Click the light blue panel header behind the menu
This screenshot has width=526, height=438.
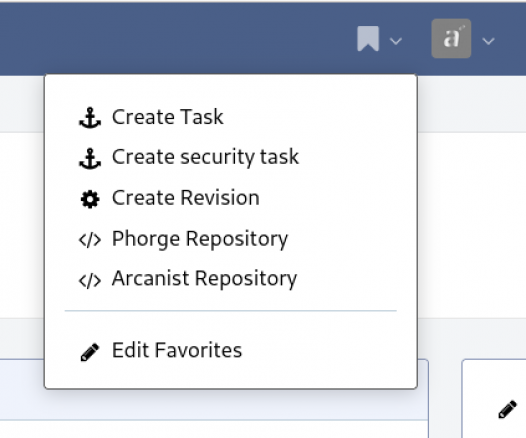[x=22, y=390]
